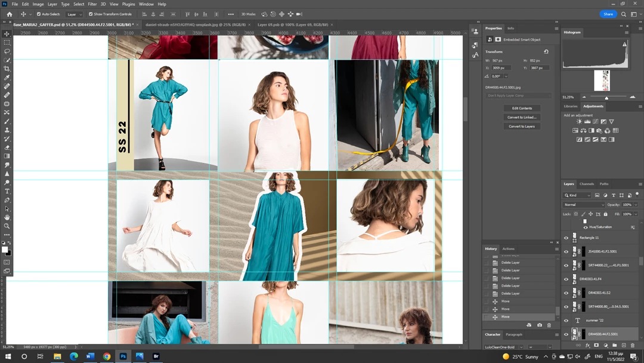644x363 pixels.
Task: Create new snapshot in History panel
Action: tap(540, 325)
